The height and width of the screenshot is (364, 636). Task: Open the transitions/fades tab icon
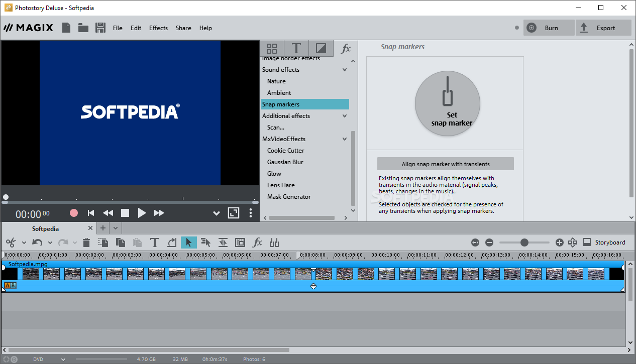[x=321, y=49]
